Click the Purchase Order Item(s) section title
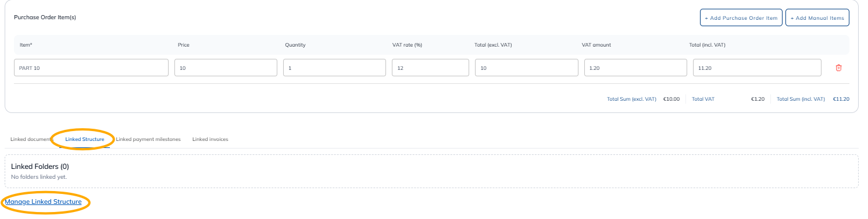 45,17
